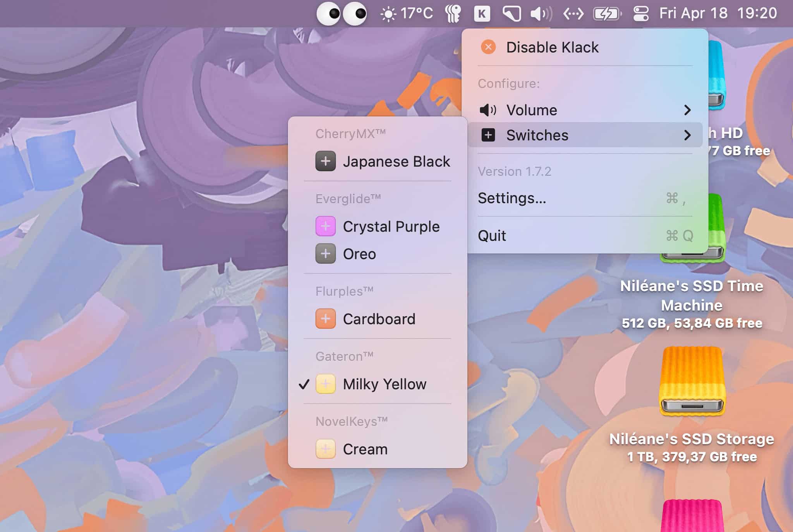Open the tag-shaped menu bar icon
793x532 pixels.
pos(512,14)
